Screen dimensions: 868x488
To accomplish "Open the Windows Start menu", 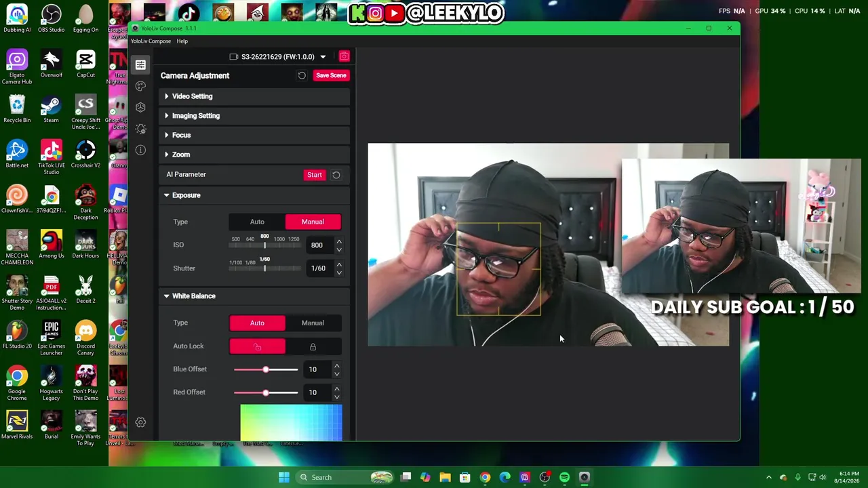I will coord(284,477).
